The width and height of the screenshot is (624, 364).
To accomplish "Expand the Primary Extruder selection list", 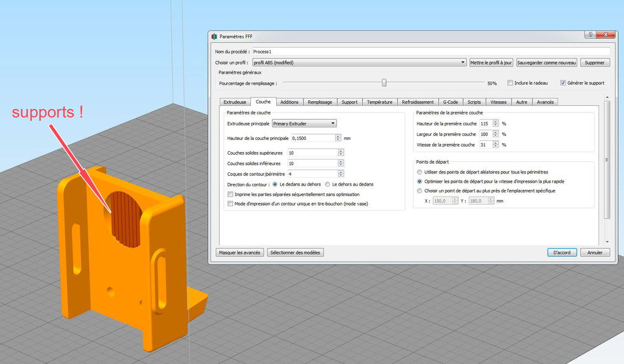I will tap(332, 123).
